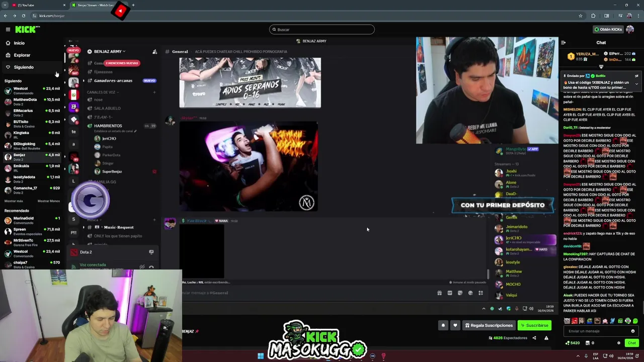This screenshot has width=644, height=362.
Task: Open chat settings gear
Action: tap(619, 343)
